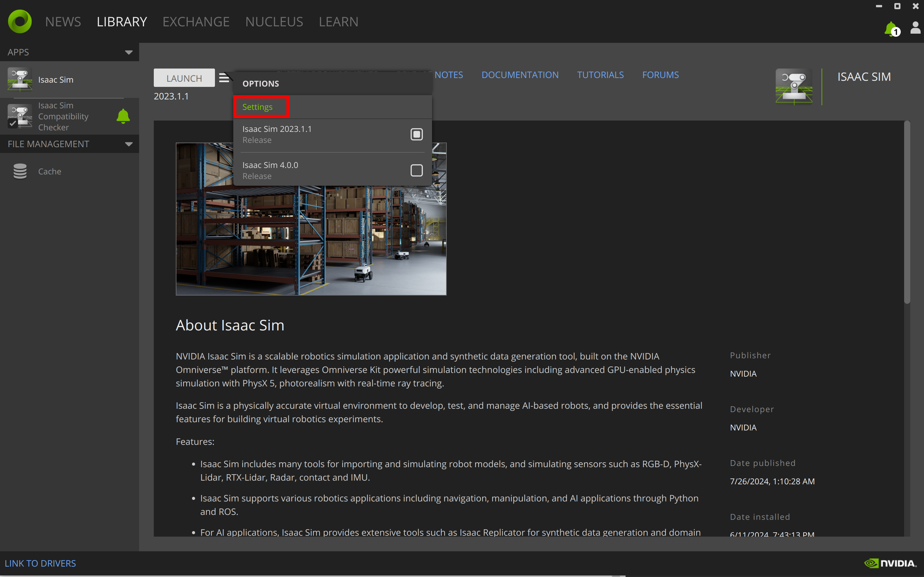The image size is (924, 577).
Task: Switch to the EXCHANGE tab
Action: pos(196,22)
